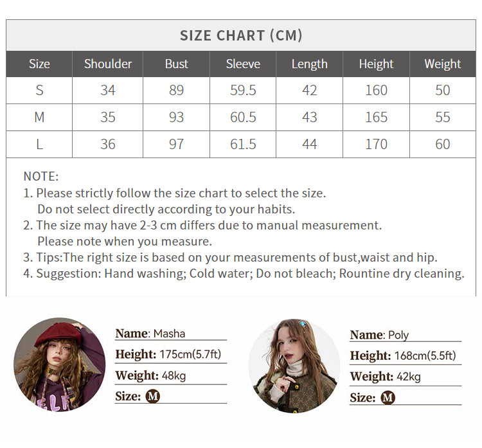Click the Length column header
Viewport: 482px width, 448px height.
pyautogui.click(x=309, y=64)
